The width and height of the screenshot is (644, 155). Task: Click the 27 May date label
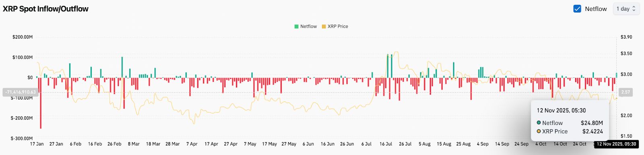coord(289,144)
